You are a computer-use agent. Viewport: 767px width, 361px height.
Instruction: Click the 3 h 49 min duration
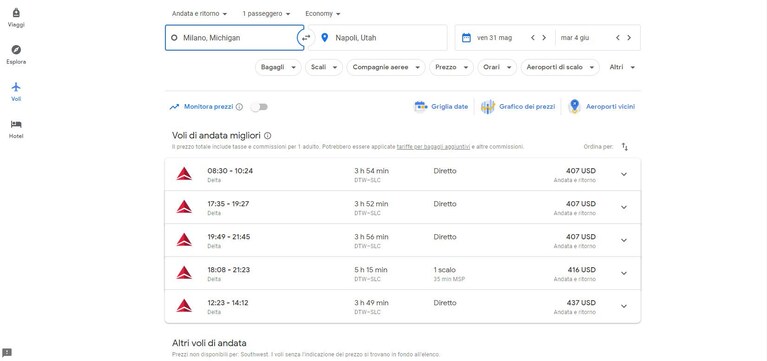point(371,303)
